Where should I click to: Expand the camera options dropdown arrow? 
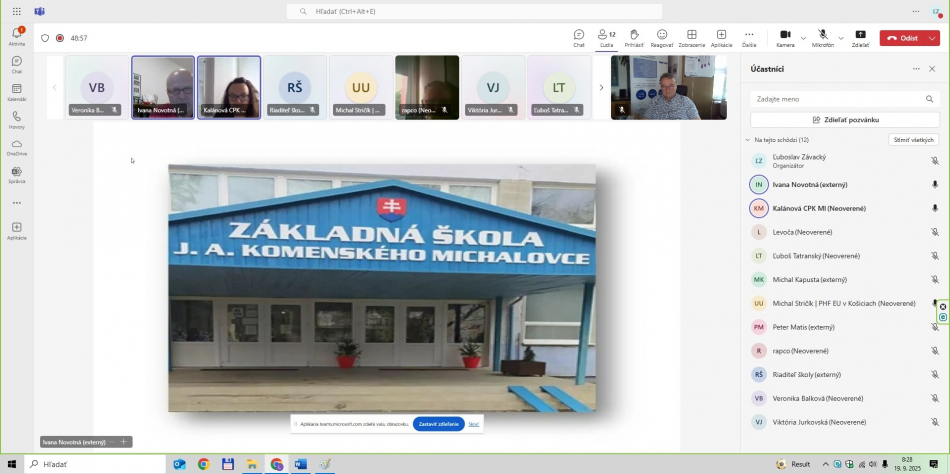pos(803,38)
